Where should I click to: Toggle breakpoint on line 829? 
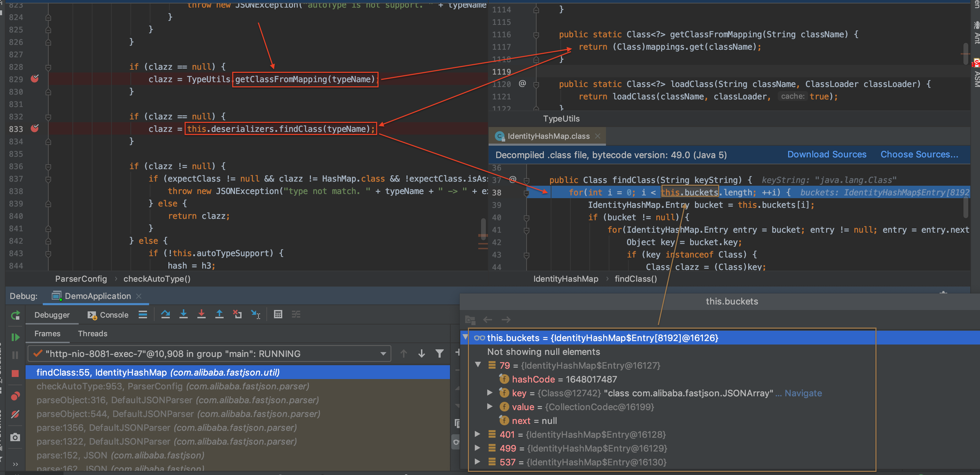(x=35, y=79)
